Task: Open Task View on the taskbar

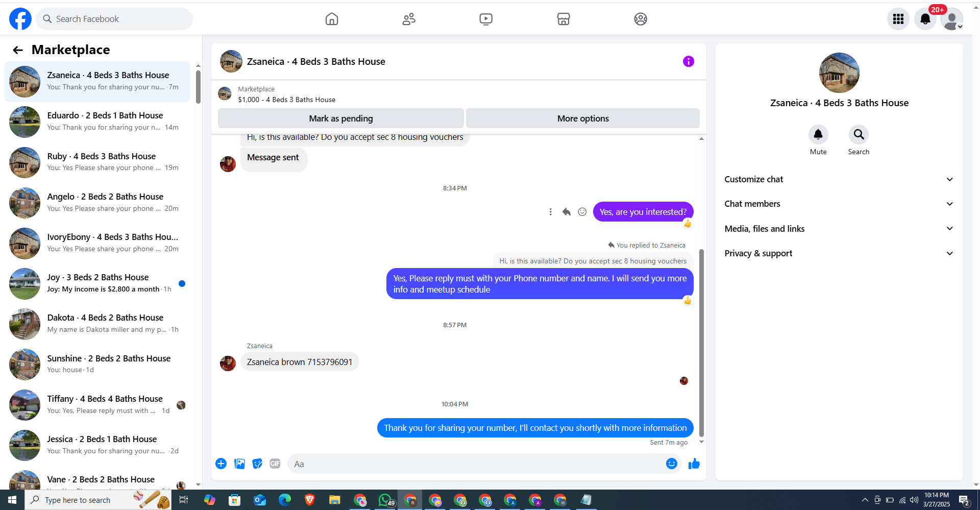Action: coord(184,500)
